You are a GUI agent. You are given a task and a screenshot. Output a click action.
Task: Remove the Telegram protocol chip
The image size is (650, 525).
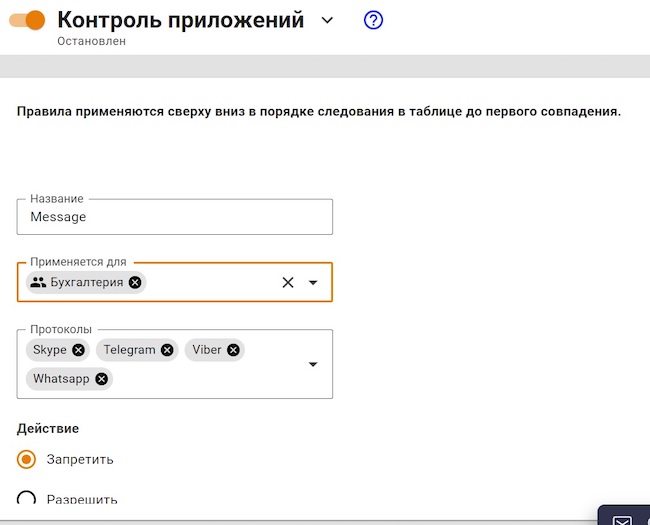[167, 350]
